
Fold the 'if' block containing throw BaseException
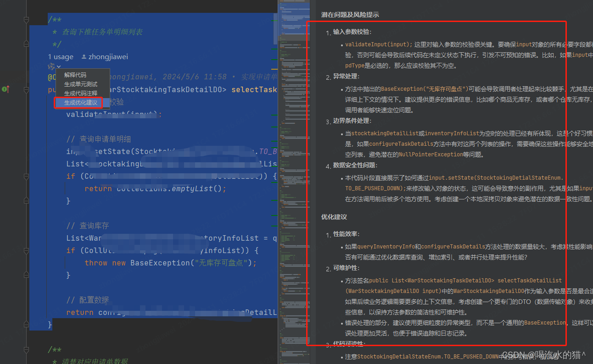tap(26, 250)
